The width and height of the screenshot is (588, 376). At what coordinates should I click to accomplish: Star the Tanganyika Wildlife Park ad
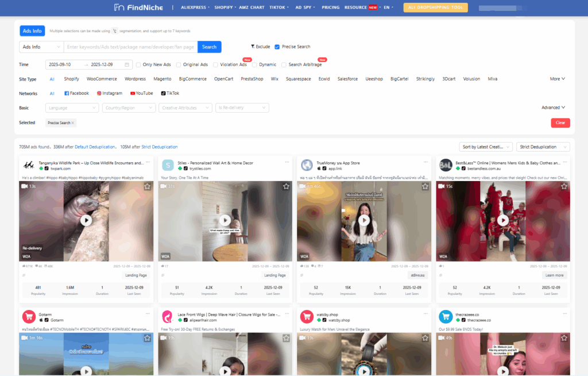(147, 186)
